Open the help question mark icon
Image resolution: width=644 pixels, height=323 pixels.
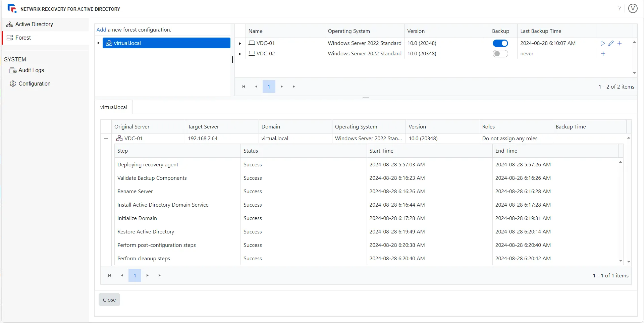click(619, 8)
